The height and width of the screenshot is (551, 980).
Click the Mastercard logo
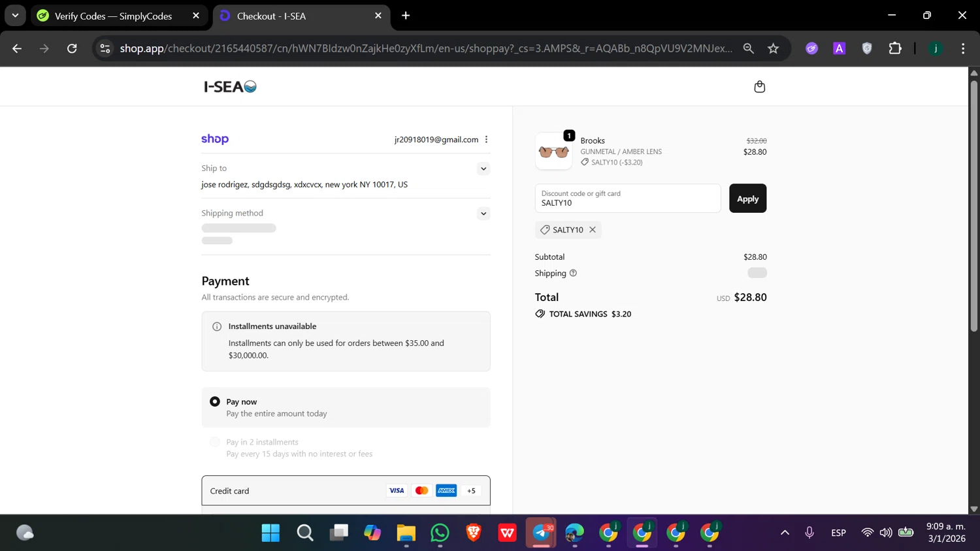pyautogui.click(x=421, y=490)
